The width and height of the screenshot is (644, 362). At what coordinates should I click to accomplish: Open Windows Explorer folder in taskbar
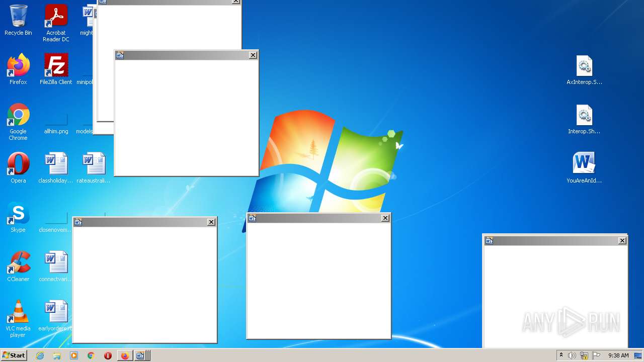(x=57, y=355)
